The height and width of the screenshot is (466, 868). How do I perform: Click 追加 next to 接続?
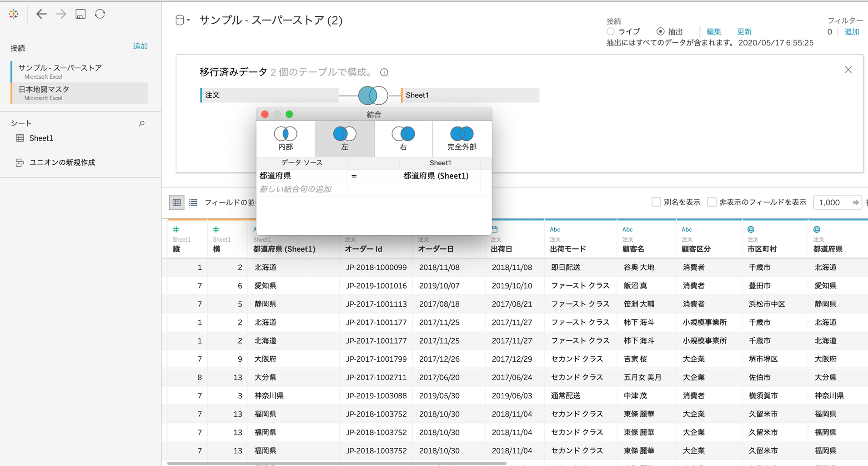click(x=140, y=46)
